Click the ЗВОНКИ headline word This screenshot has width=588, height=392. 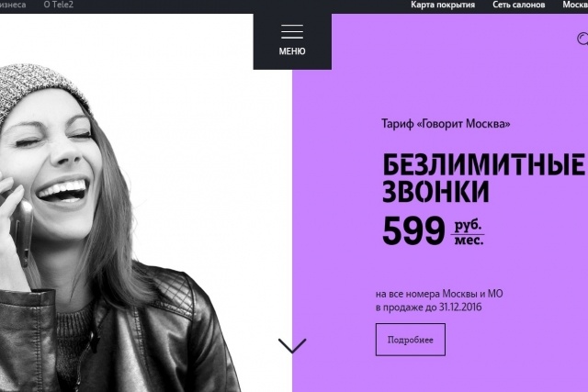tap(435, 191)
